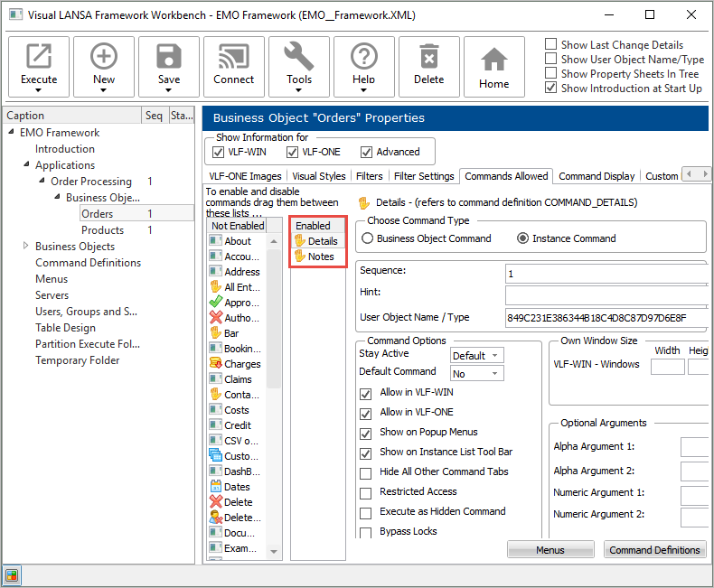Click the New plus icon
Viewport: 714px width, 588px height.
coord(104,58)
